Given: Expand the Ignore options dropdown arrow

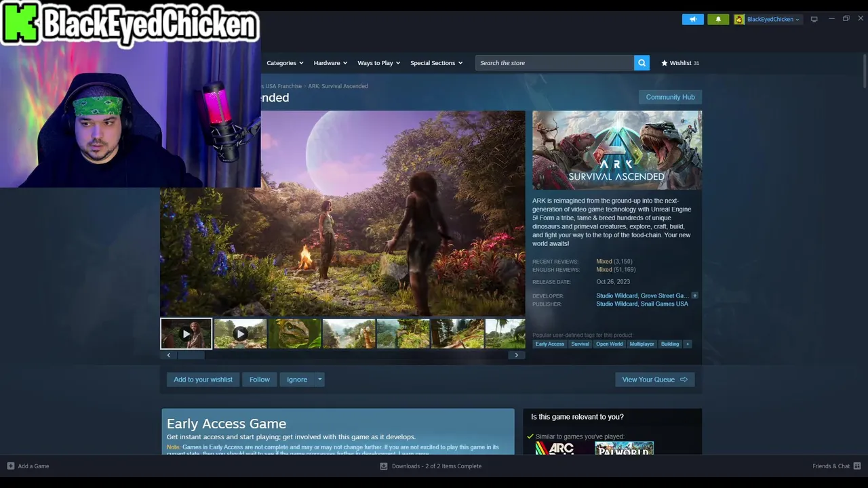Looking at the screenshot, I should point(320,380).
